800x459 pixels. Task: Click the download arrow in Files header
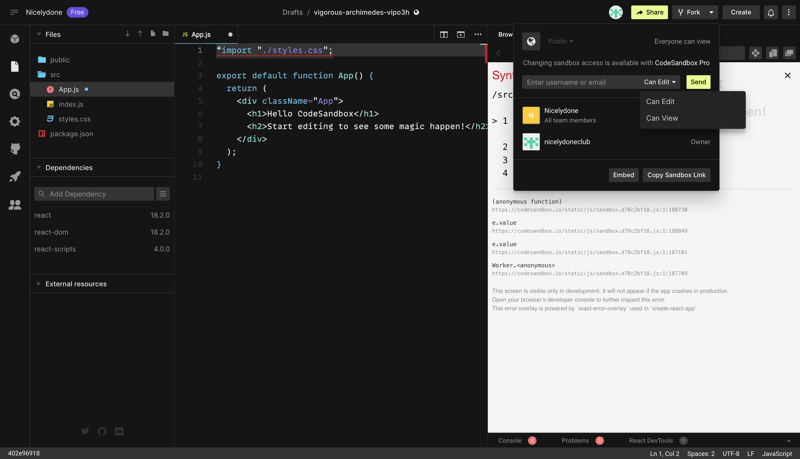click(x=128, y=34)
